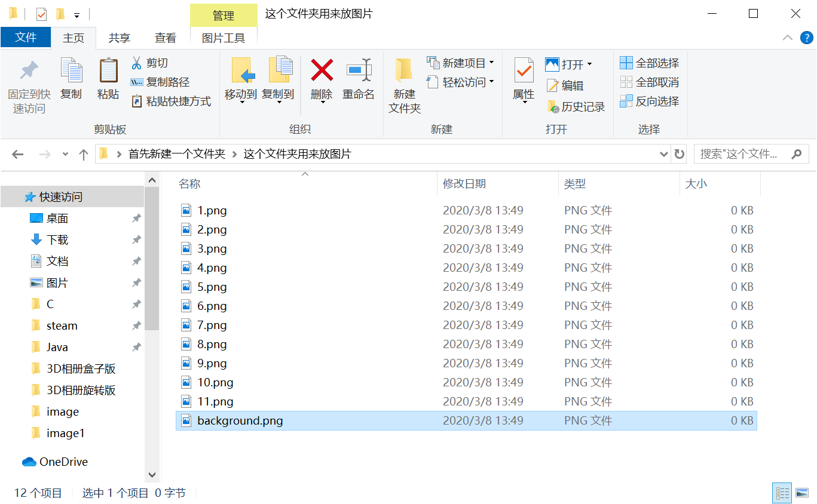Click the Open (打开) ribbon button

[568, 64]
